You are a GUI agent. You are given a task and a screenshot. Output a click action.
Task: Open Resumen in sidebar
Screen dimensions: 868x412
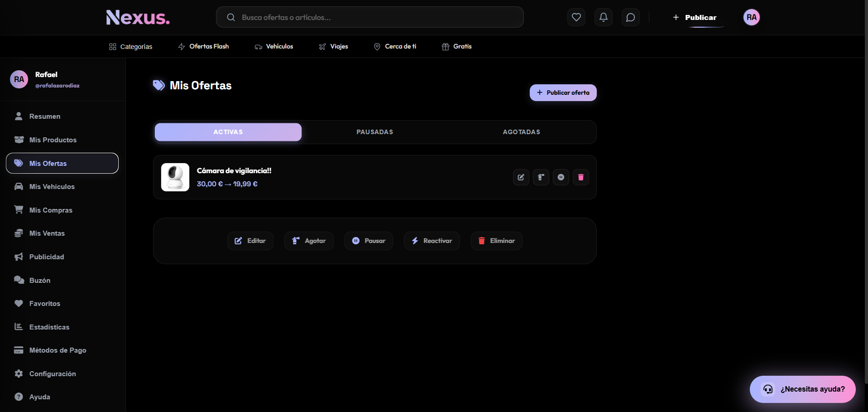(62, 116)
